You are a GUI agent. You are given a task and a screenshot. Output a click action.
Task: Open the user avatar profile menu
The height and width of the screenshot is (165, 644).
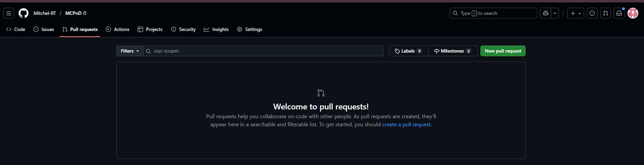(633, 13)
